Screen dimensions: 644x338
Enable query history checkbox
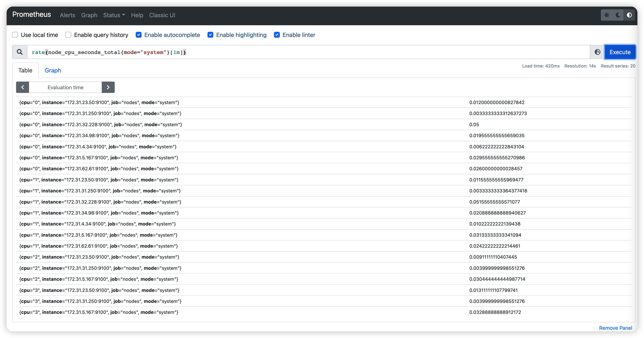68,35
